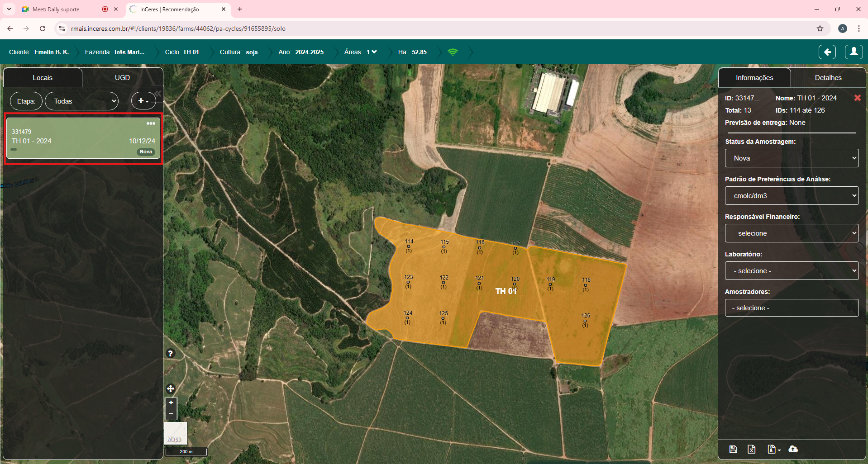Open the map help question mark
Image resolution: width=868 pixels, height=464 pixels.
170,354
